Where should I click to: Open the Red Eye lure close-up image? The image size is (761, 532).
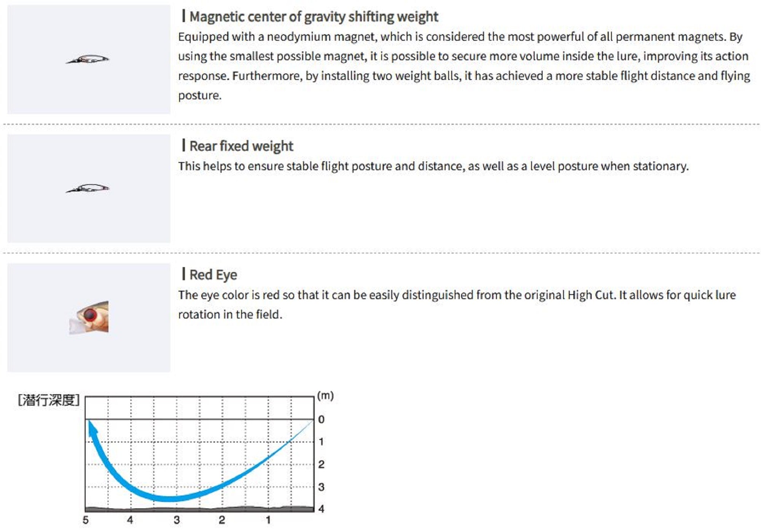[89, 317]
